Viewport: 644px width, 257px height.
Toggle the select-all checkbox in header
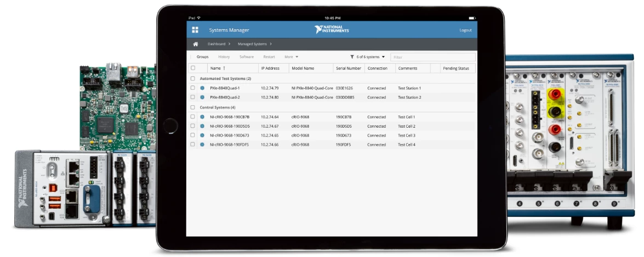(192, 68)
